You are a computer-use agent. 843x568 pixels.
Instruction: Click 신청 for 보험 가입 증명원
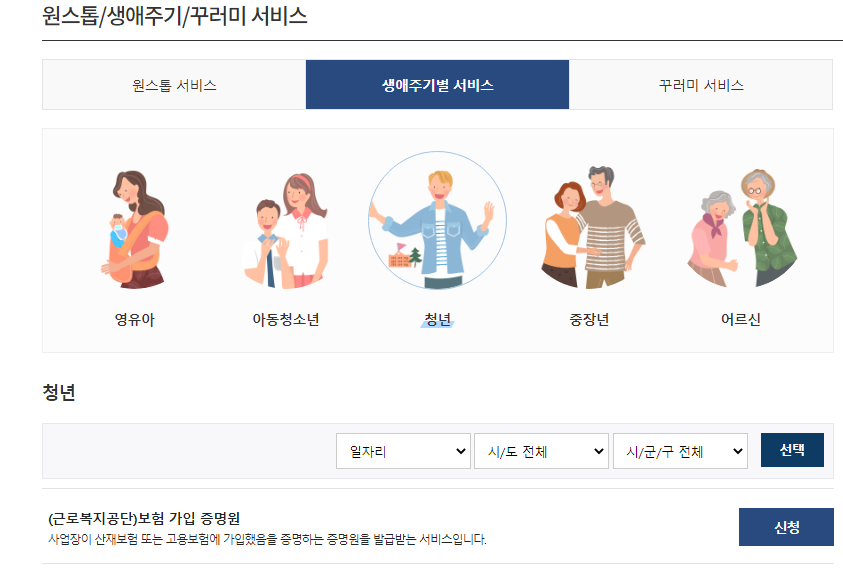click(x=786, y=527)
